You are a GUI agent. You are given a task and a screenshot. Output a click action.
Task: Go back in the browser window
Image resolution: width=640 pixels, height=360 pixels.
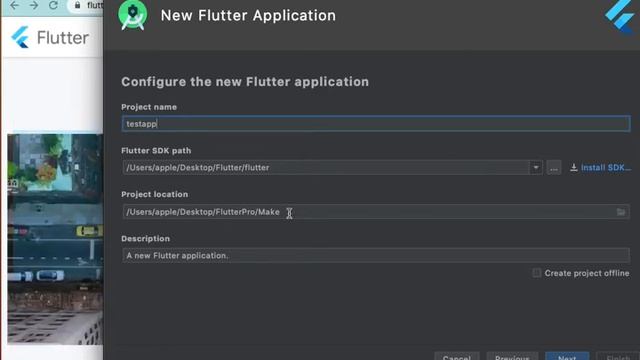click(14, 5)
